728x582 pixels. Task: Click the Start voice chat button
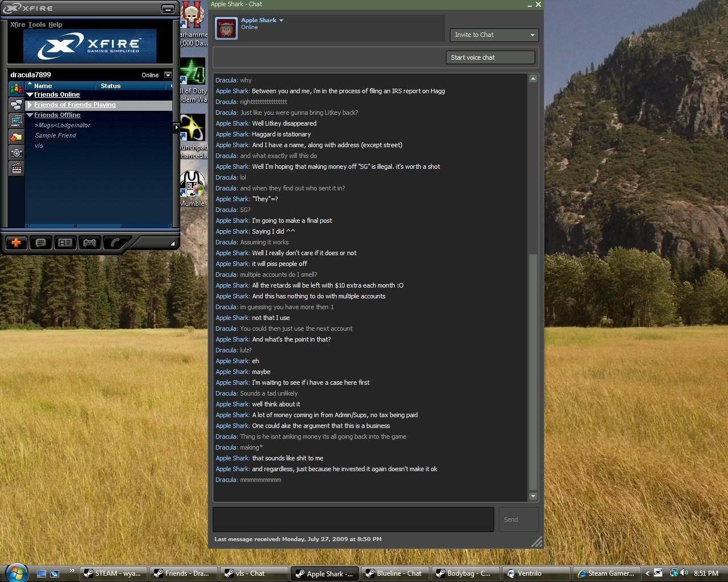[x=490, y=57]
